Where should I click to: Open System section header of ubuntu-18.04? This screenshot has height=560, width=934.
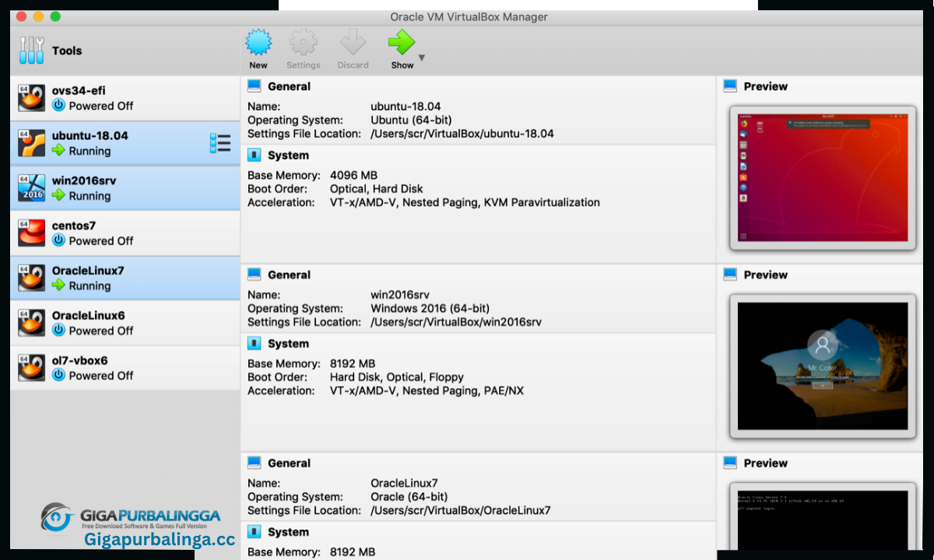pyautogui.click(x=288, y=155)
